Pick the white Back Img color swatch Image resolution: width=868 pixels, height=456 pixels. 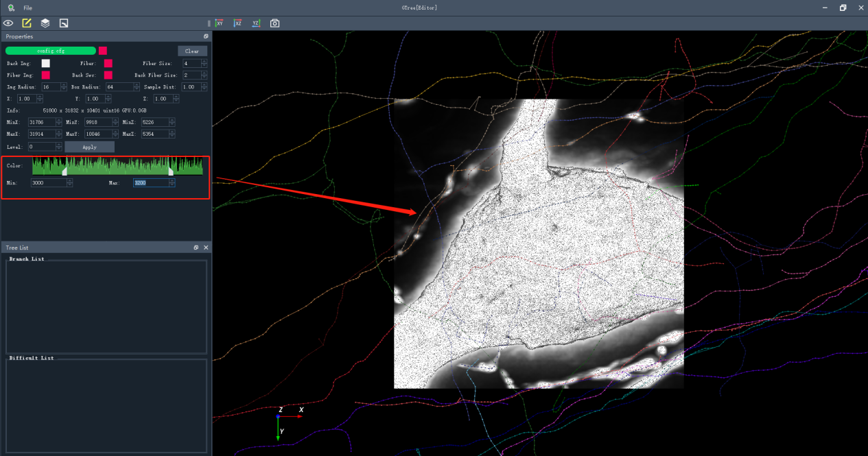46,63
